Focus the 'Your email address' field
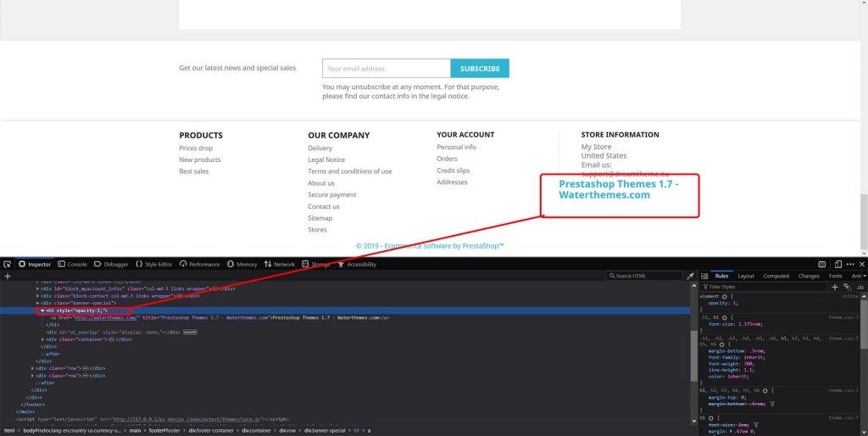 tap(387, 68)
